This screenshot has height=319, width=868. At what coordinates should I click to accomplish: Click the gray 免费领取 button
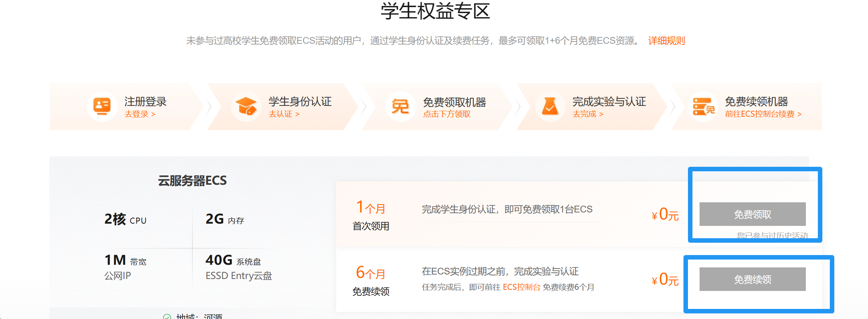click(752, 214)
